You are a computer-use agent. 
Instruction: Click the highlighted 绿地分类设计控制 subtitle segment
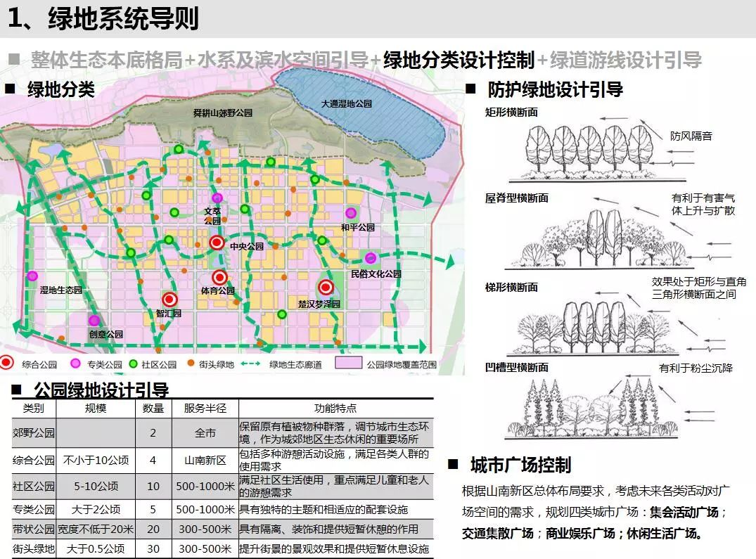coord(459,60)
